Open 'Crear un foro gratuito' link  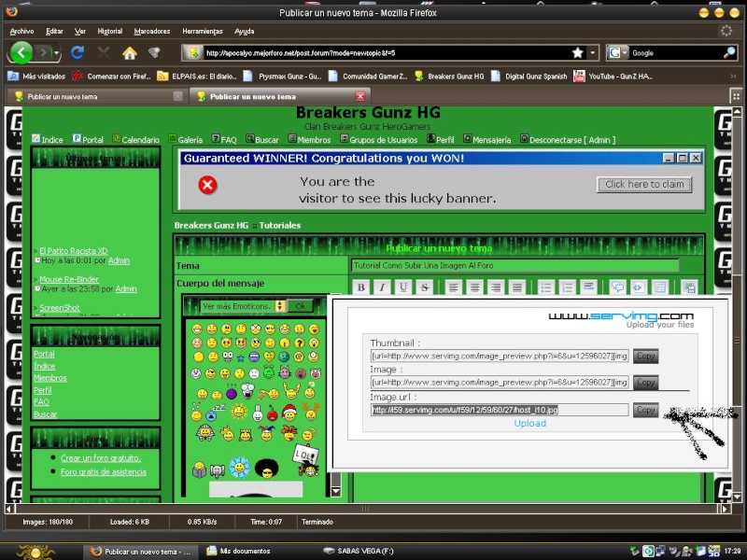pyautogui.click(x=101, y=458)
